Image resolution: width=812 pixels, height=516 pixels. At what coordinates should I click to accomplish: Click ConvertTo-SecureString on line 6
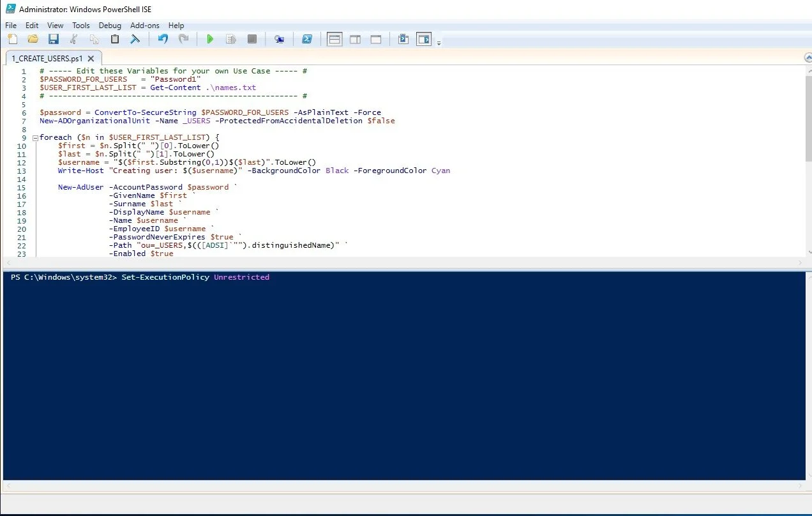pyautogui.click(x=146, y=112)
